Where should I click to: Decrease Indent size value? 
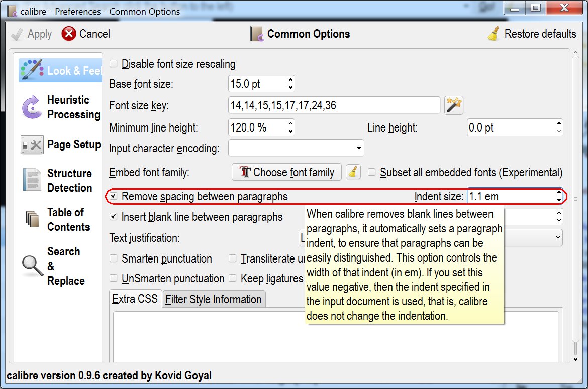pyautogui.click(x=559, y=200)
